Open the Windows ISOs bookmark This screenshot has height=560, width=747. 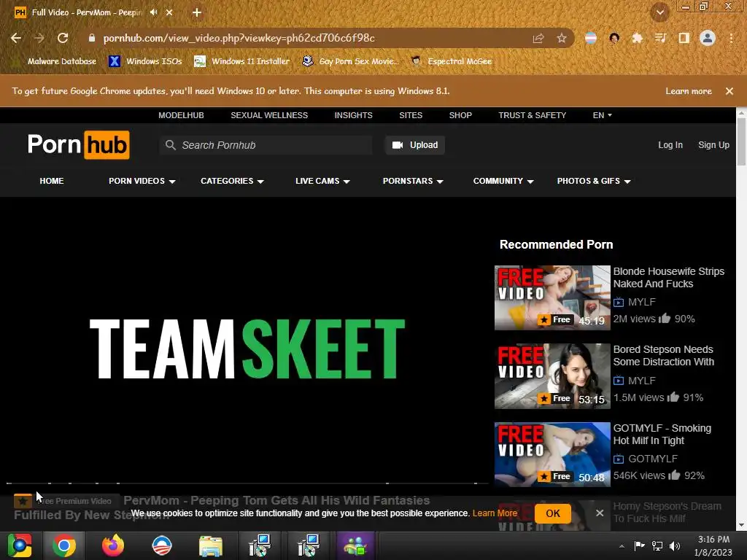[146, 61]
